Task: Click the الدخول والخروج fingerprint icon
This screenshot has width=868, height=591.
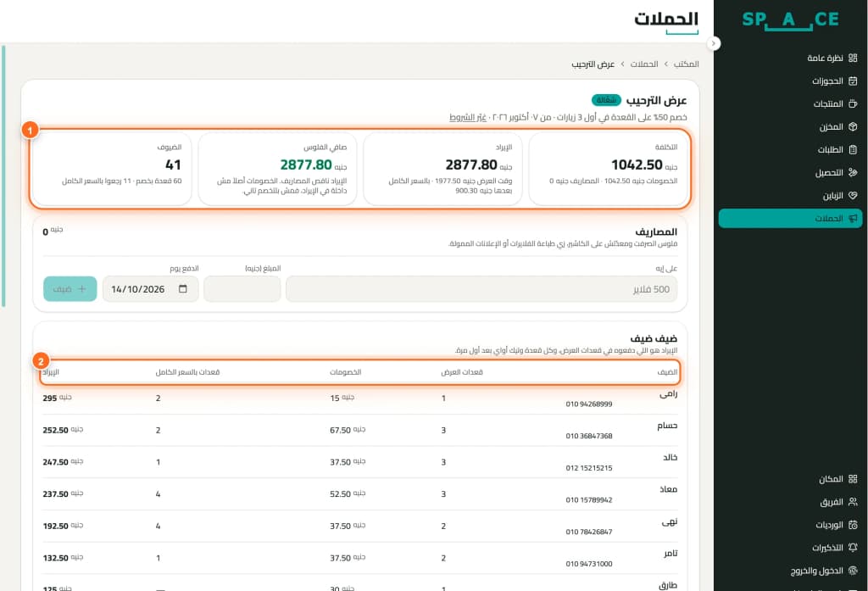Action: click(853, 571)
